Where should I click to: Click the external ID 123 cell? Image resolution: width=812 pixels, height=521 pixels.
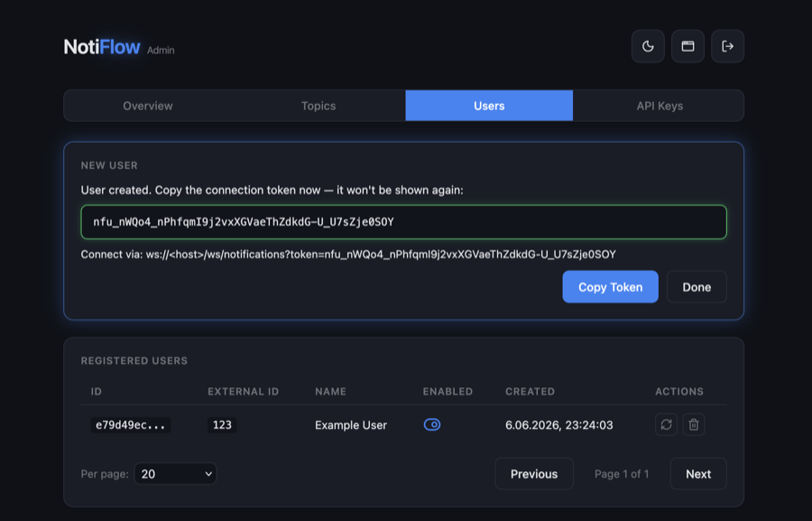click(x=222, y=425)
